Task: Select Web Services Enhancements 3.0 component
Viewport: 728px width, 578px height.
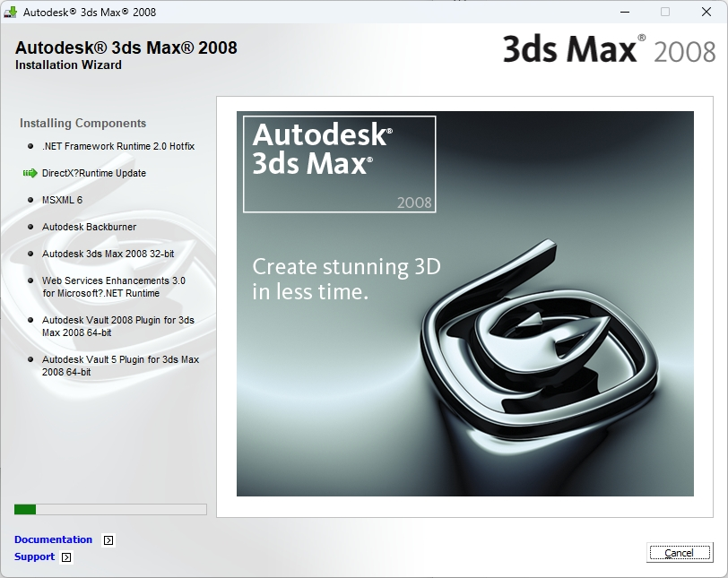Action: pyautogui.click(x=113, y=287)
